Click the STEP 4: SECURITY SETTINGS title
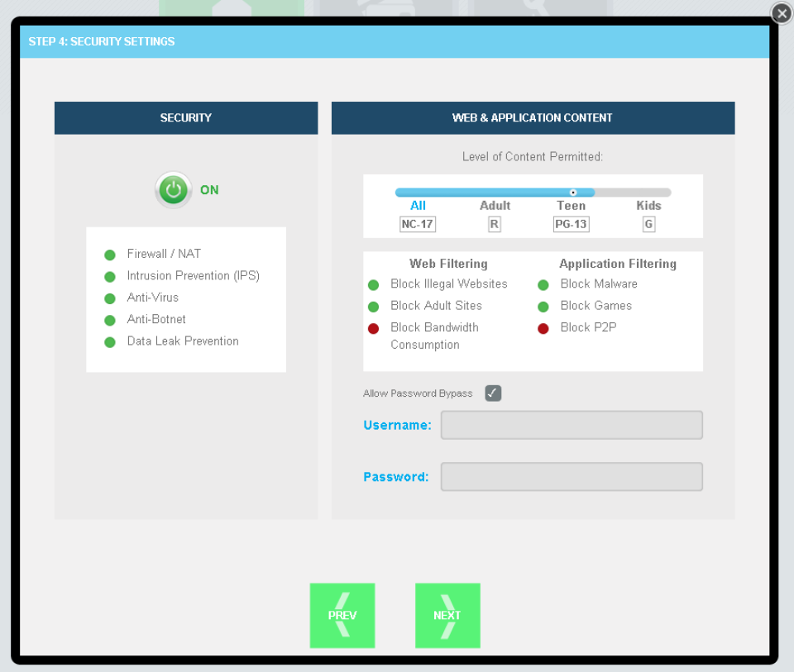Image resolution: width=794 pixels, height=672 pixels. pos(101,41)
